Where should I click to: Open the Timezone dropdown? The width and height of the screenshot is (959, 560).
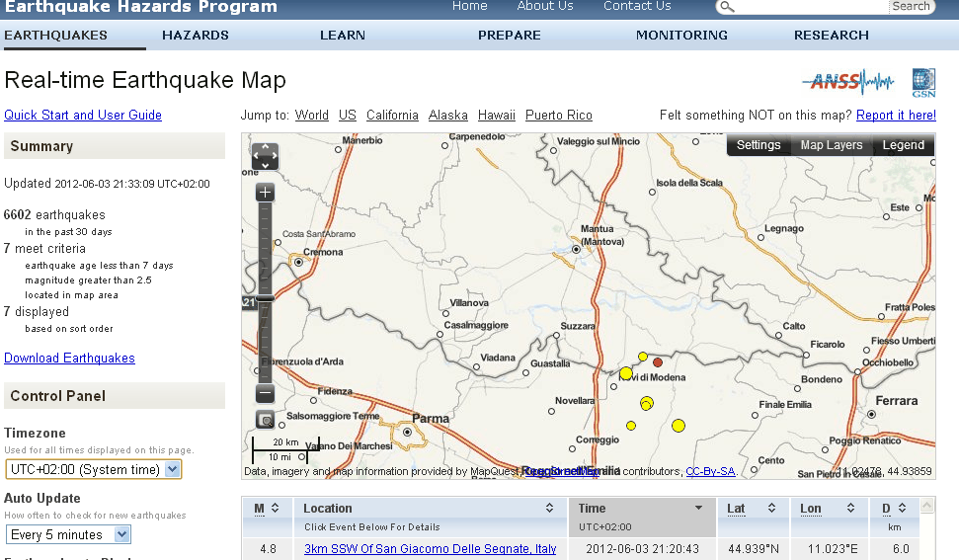point(94,469)
